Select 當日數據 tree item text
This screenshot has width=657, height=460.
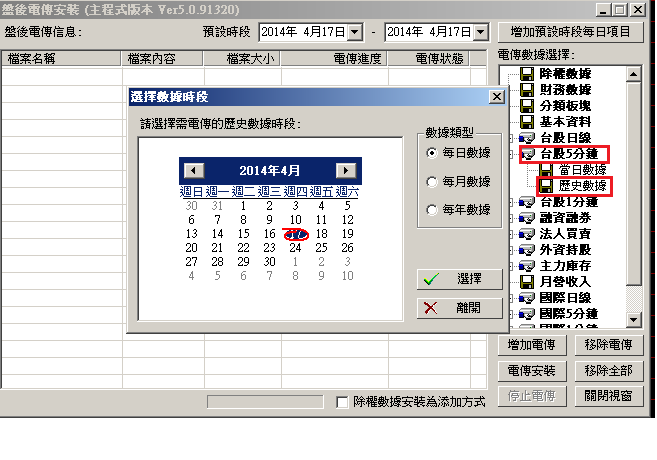click(582, 170)
